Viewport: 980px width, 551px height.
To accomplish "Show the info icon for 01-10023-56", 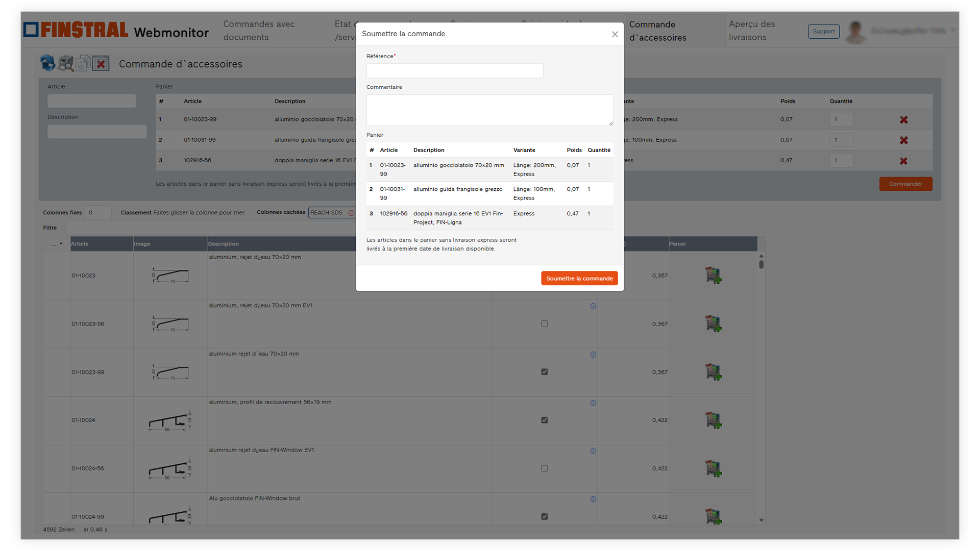I will coord(593,306).
